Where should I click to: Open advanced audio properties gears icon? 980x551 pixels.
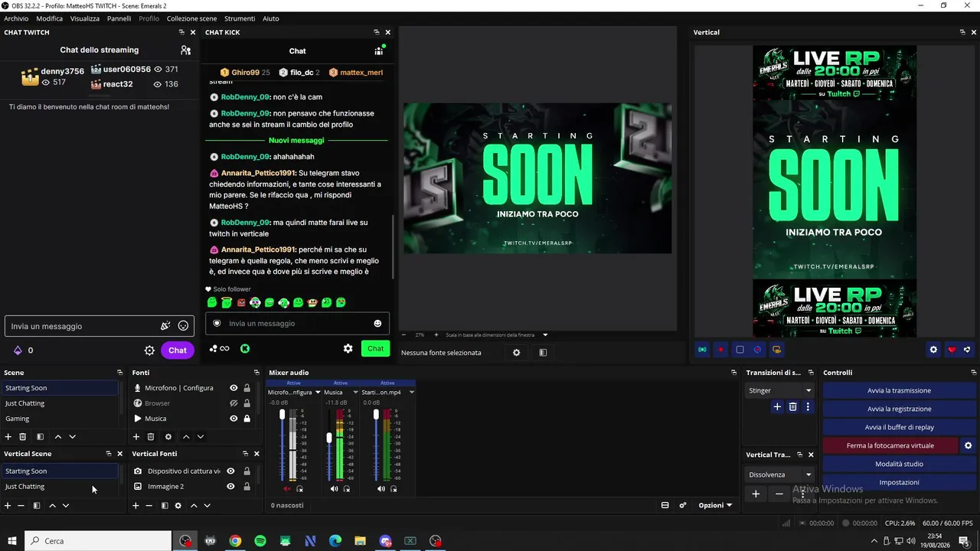point(683,505)
